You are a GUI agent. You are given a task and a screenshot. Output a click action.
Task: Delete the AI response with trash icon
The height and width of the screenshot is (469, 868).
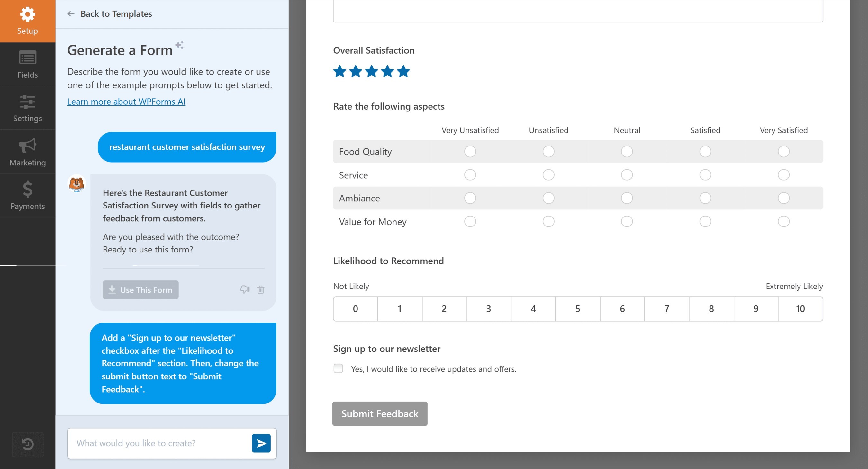coord(260,289)
